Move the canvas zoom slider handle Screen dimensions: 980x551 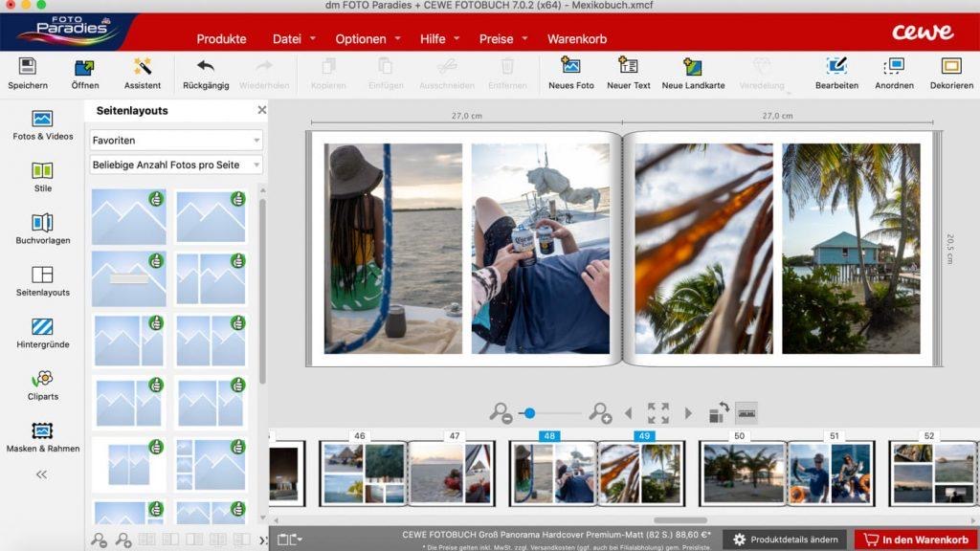click(x=529, y=413)
